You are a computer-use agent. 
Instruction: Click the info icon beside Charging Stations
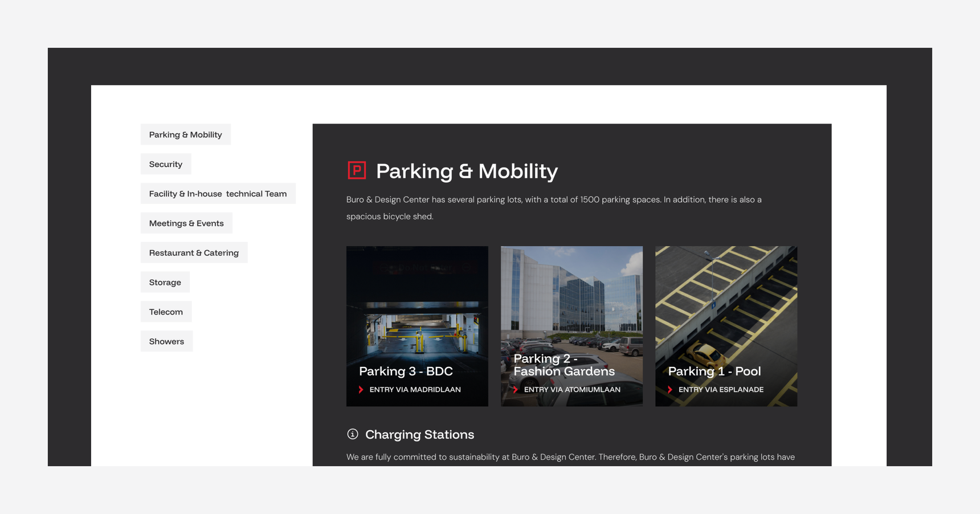click(353, 434)
